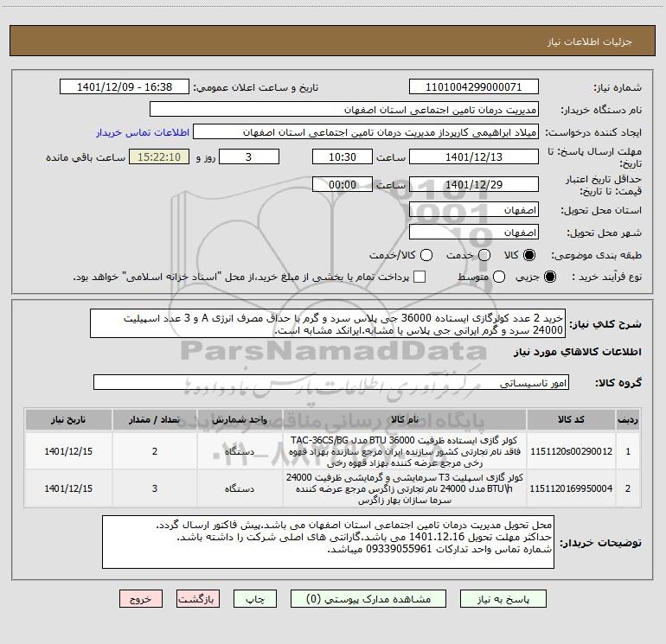Click the شرح کلی نیاز description box
Image resolution: width=666 pixels, height=644 pixels.
[328, 323]
